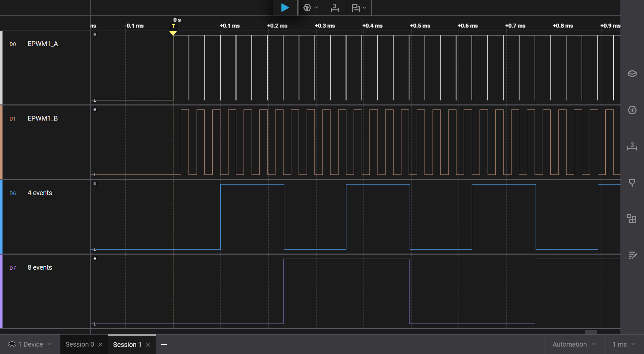Open the extensions panel in right sidebar
The height and width of the screenshot is (354, 644).
tap(632, 219)
